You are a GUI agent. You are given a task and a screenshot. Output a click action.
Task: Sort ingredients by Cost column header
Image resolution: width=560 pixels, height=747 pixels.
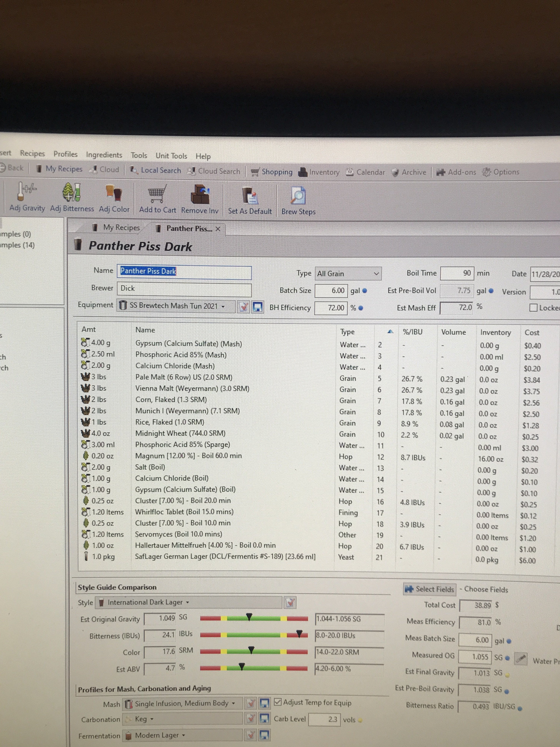click(532, 333)
